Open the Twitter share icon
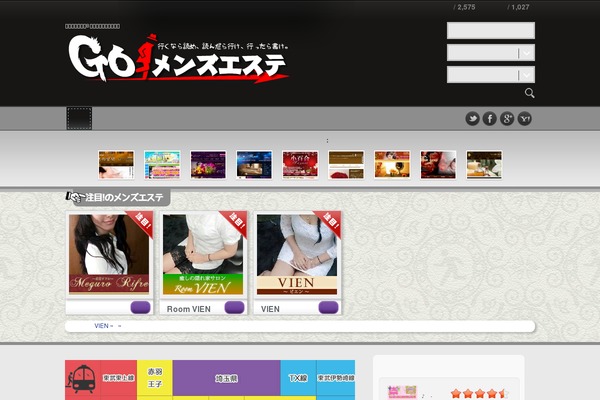Image resolution: width=600 pixels, height=400 pixels. click(472, 119)
